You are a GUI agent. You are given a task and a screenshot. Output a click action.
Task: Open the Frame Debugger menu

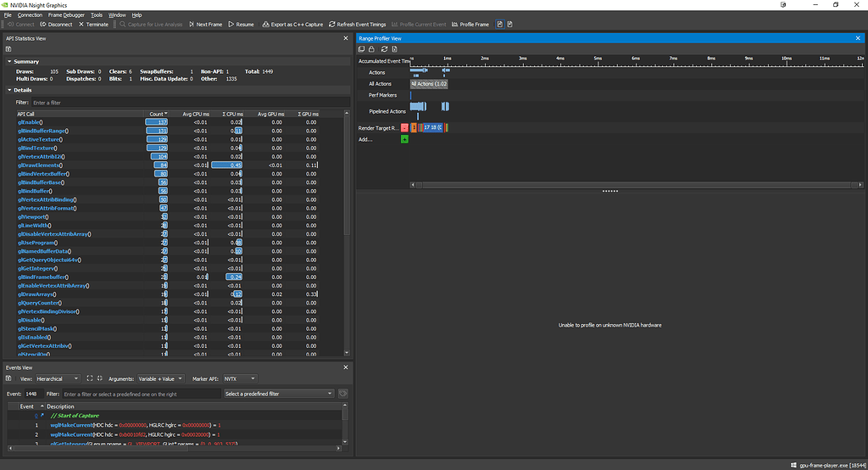(66, 15)
